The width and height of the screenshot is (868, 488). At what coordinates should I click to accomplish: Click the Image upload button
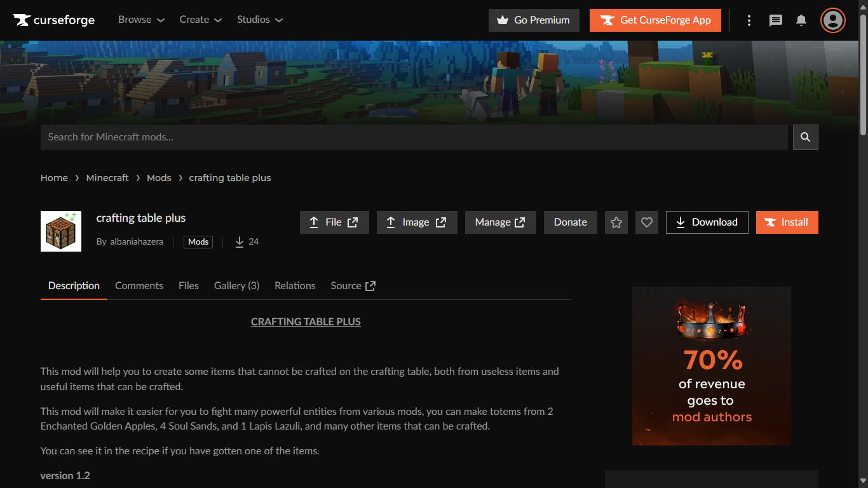(x=417, y=222)
